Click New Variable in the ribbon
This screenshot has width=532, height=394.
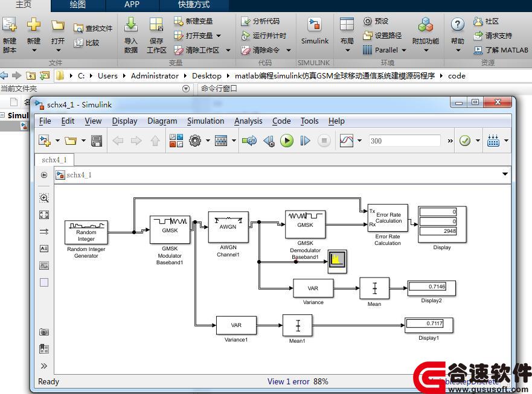(193, 21)
